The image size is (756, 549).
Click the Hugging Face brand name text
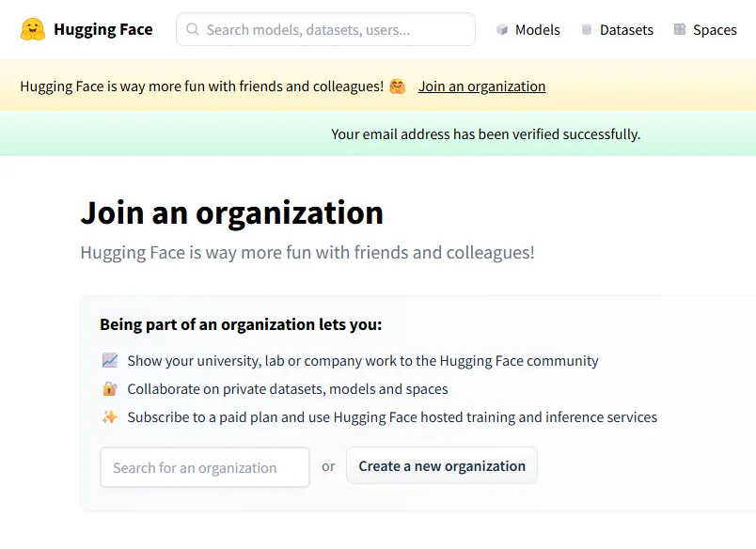pyautogui.click(x=103, y=29)
